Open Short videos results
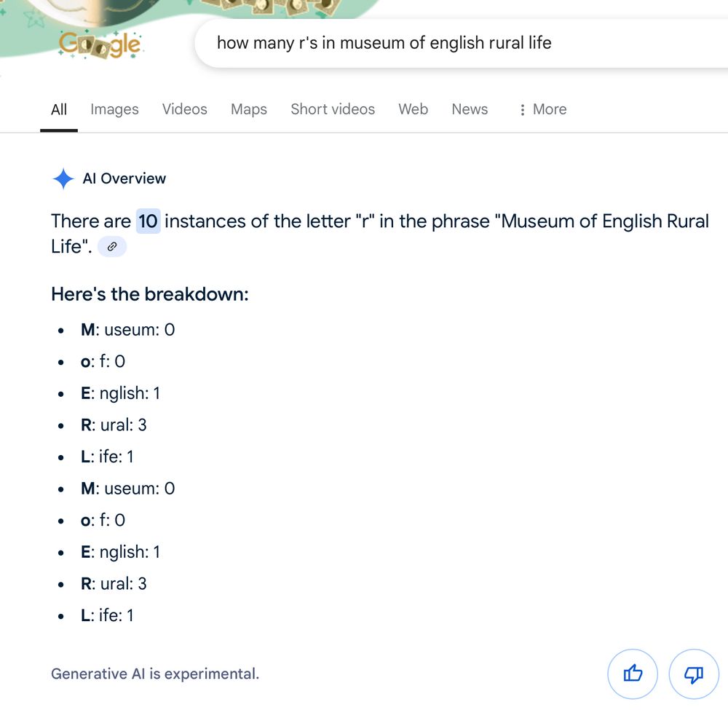This screenshot has width=728, height=710. click(x=333, y=109)
